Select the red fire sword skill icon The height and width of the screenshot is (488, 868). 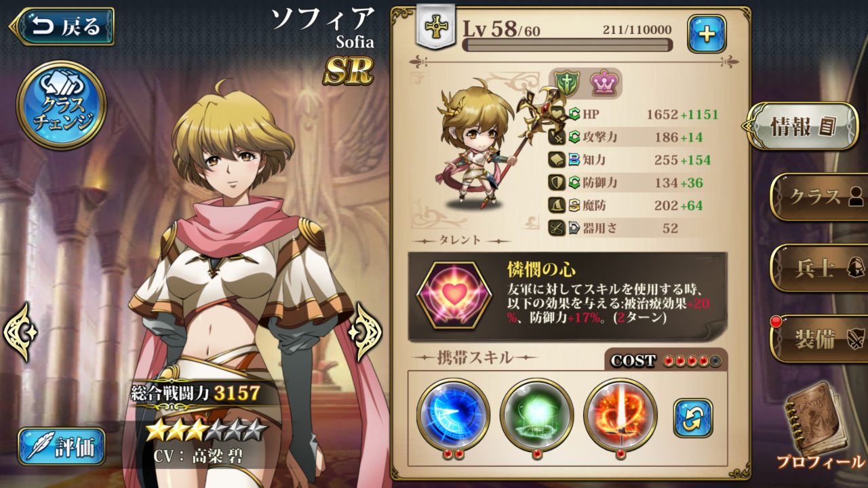pos(620,415)
